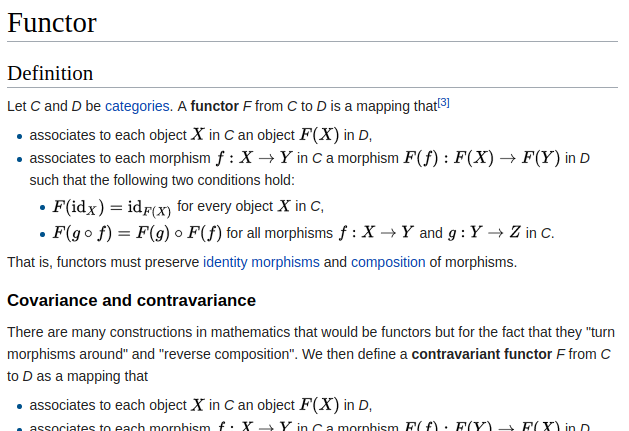Click the text 'to D as a mapping that'
Viewport: 629px width, 431px height.
(77, 376)
